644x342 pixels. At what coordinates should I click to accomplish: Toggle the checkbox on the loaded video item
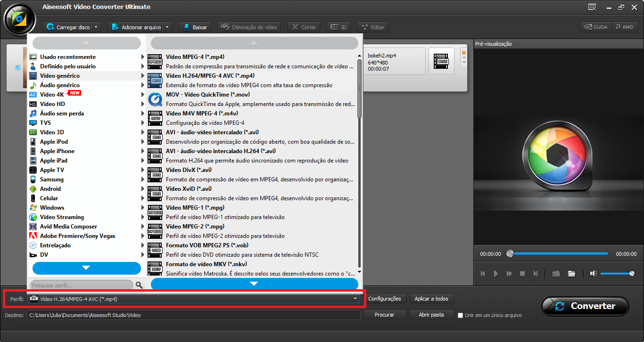17,67
